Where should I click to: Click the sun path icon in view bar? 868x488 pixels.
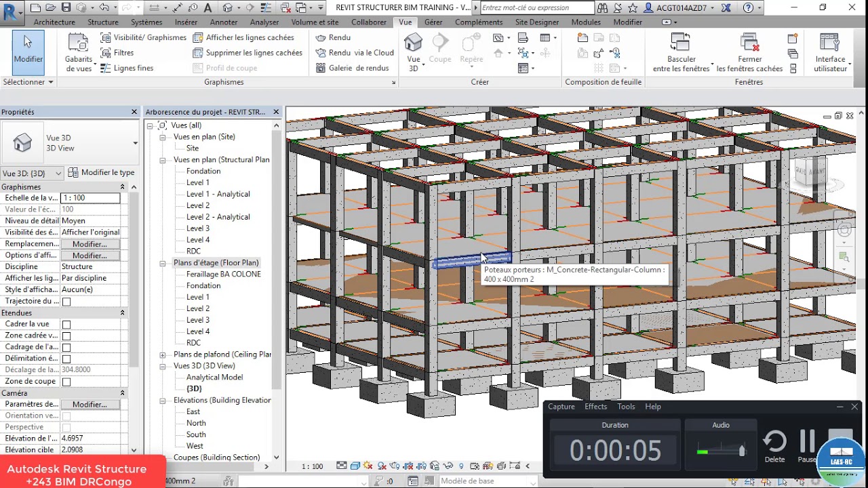point(368,466)
